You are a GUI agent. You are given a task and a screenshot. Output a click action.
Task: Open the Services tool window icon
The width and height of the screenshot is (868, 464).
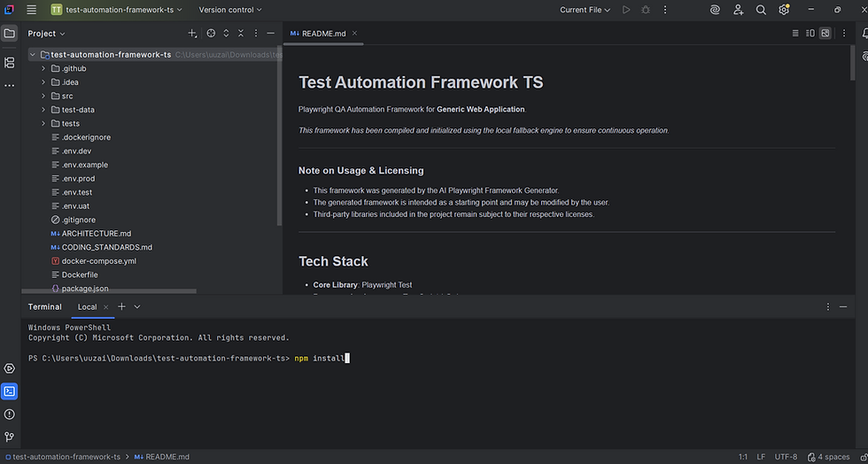(x=10, y=368)
